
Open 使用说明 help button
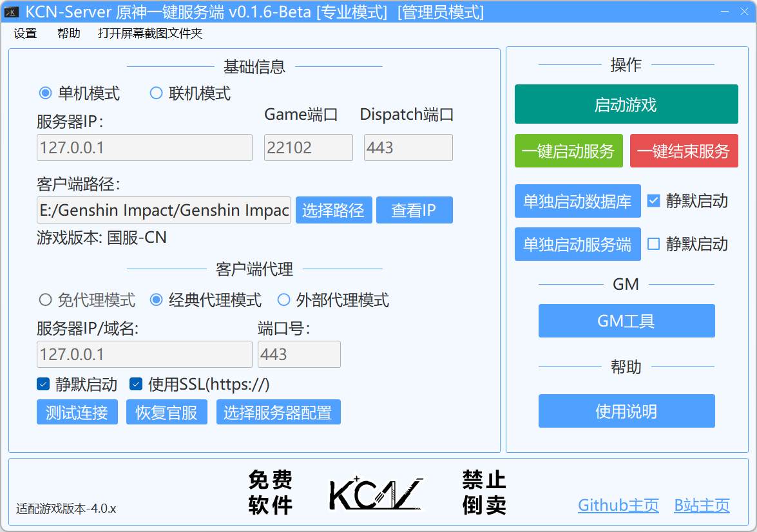[x=627, y=411]
